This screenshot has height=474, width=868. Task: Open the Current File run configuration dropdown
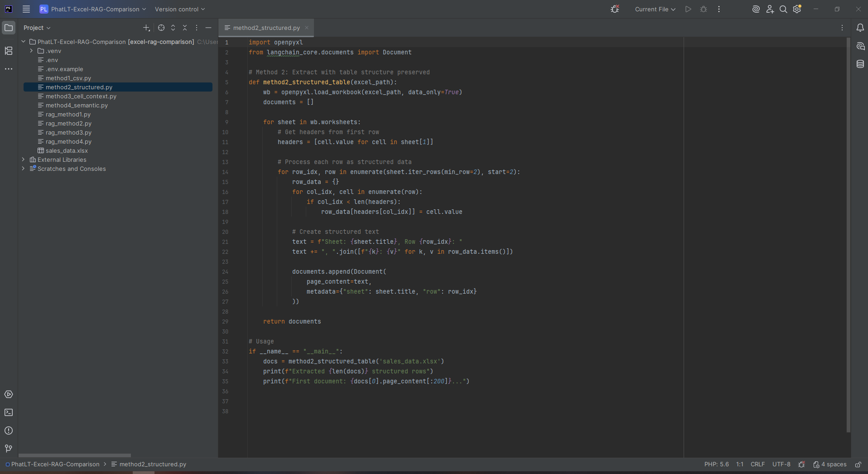(x=655, y=9)
